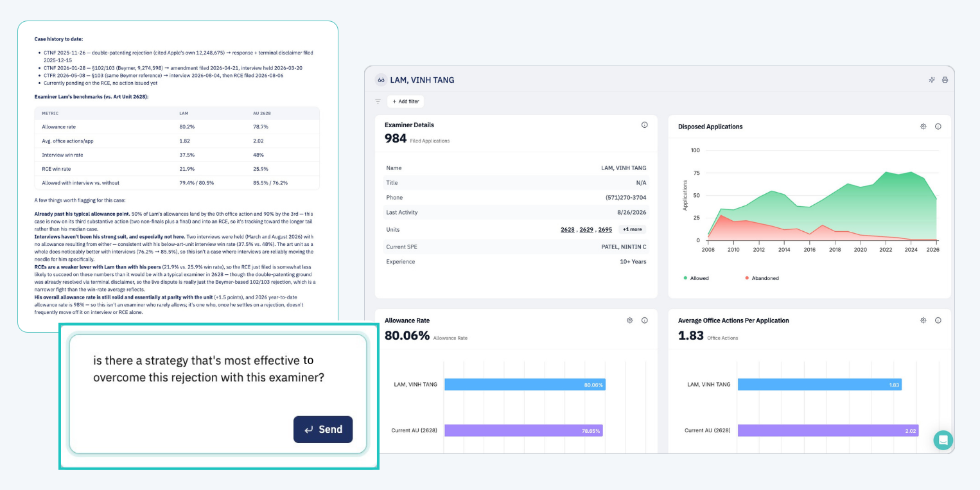Viewport: 980px width, 490px height.
Task: Select the 1.82 cell in the benchmarks table
Action: coord(185,141)
